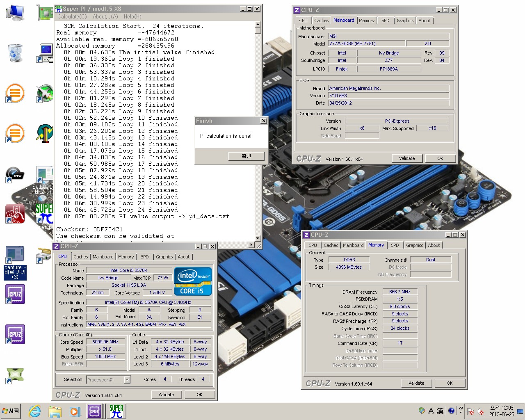Launch Internet Explorer from the taskbar

click(35, 411)
